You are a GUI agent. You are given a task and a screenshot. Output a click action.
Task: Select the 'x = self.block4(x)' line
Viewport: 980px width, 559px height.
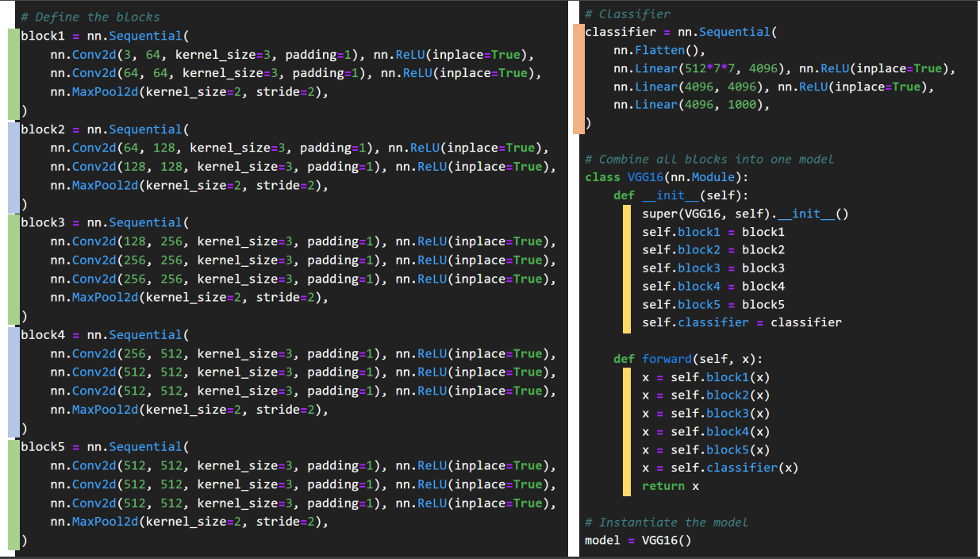point(706,432)
